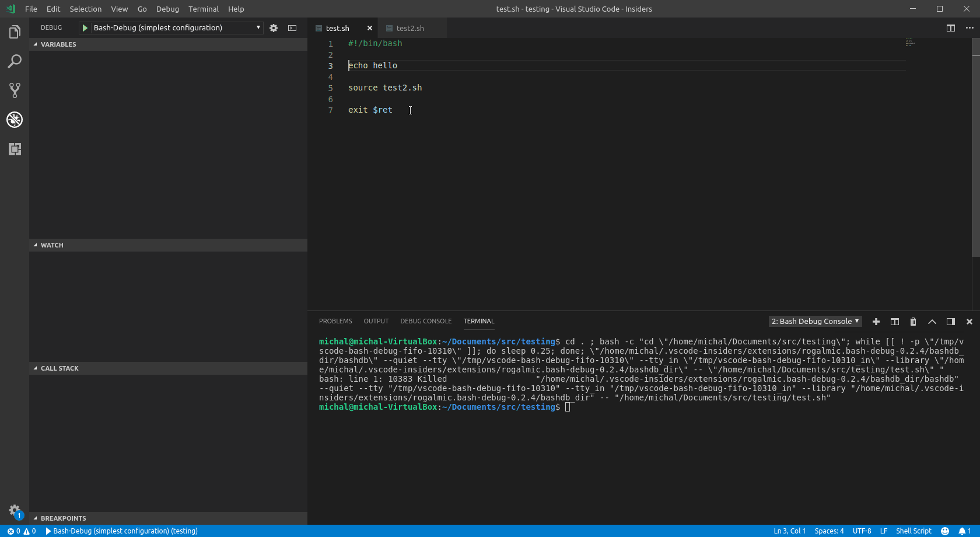Screen dimensions: 980x537
Task: Open the Extensions view in the activity bar
Action: [15, 149]
